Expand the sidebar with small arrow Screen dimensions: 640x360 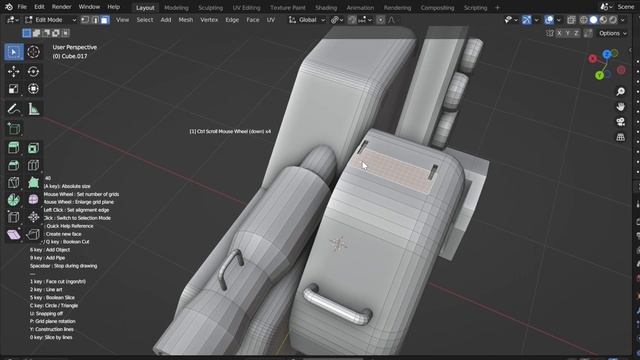630,50
